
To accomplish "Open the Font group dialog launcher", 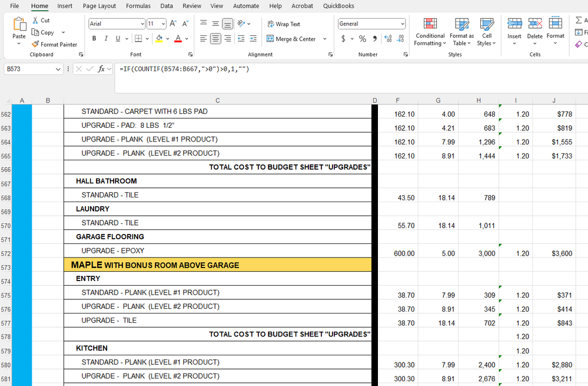I will pyautogui.click(x=190, y=54).
